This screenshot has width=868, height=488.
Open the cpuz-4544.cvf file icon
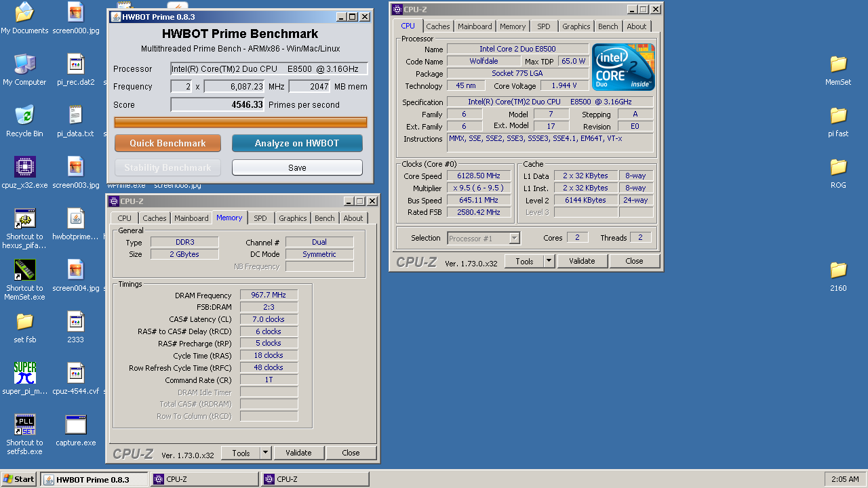coord(75,373)
